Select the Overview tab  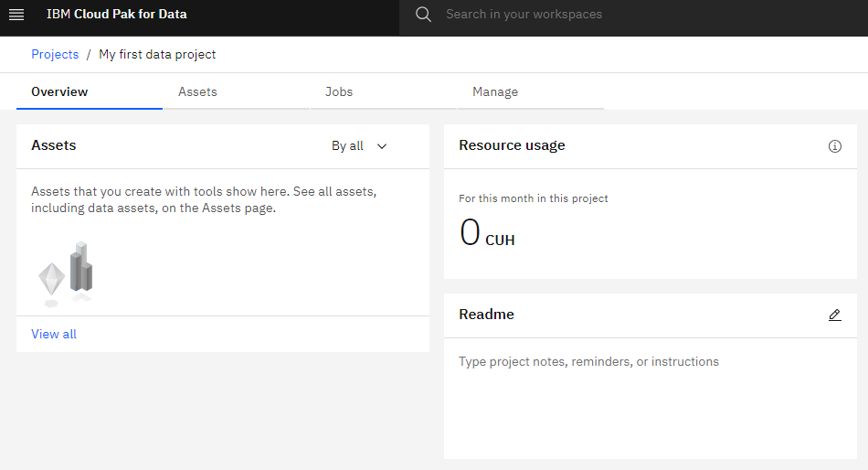coord(60,92)
